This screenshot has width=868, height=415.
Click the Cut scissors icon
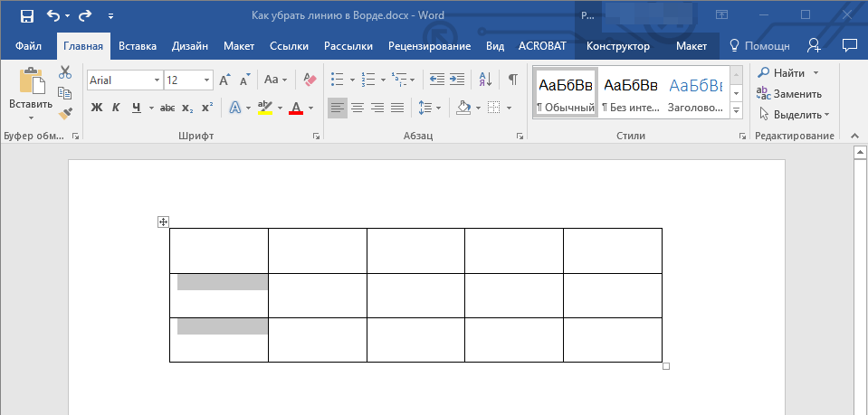(x=65, y=72)
